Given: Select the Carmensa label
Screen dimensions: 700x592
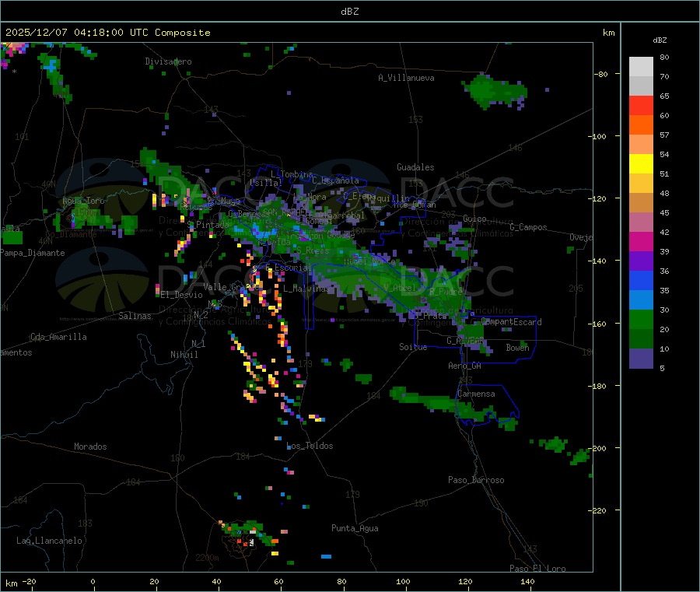Looking at the screenshot, I should tap(477, 394).
